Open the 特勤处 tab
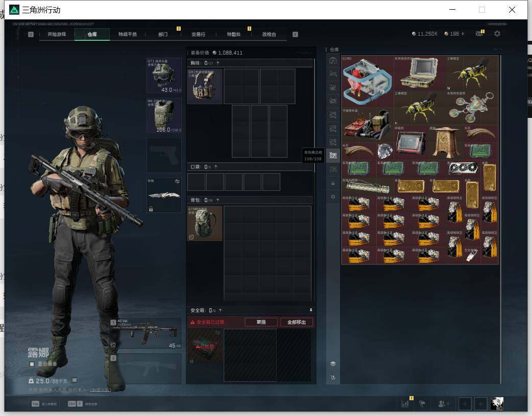This screenshot has height=416, width=532. tap(234, 34)
